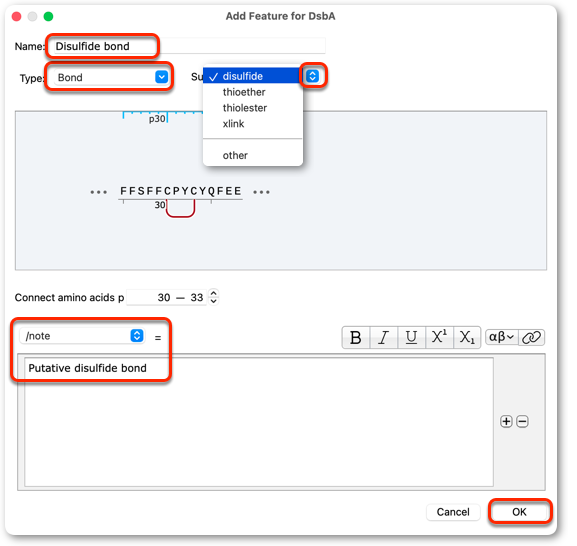Apply superscript formatting
This screenshot has height=546, width=577.
point(439,337)
